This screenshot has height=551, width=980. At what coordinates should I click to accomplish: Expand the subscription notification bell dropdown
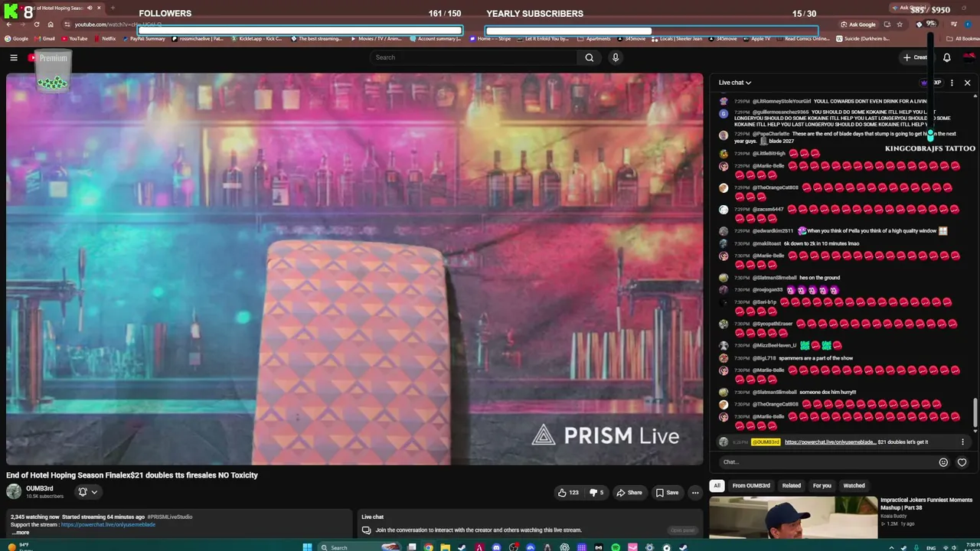tap(88, 492)
